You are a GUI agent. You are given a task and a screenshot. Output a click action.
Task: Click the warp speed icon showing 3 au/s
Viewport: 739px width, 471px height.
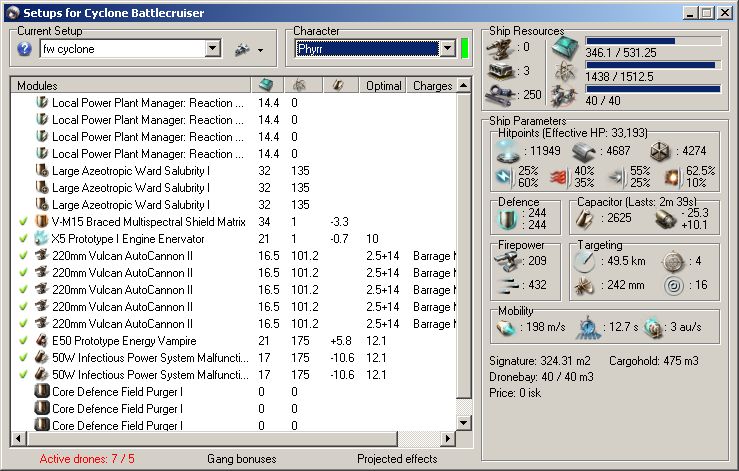click(x=653, y=328)
